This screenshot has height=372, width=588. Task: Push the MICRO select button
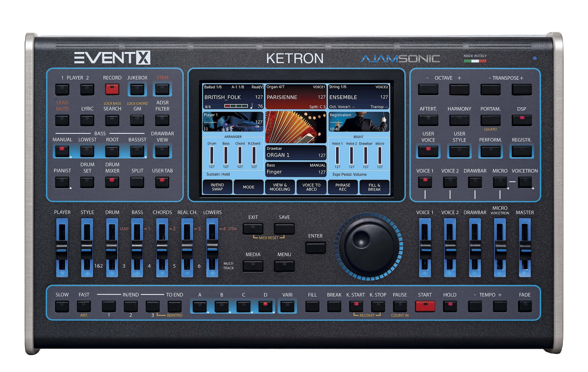click(x=500, y=183)
